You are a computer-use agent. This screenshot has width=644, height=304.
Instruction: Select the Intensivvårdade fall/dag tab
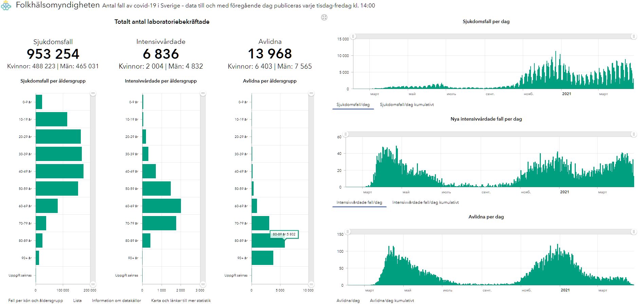coord(359,202)
